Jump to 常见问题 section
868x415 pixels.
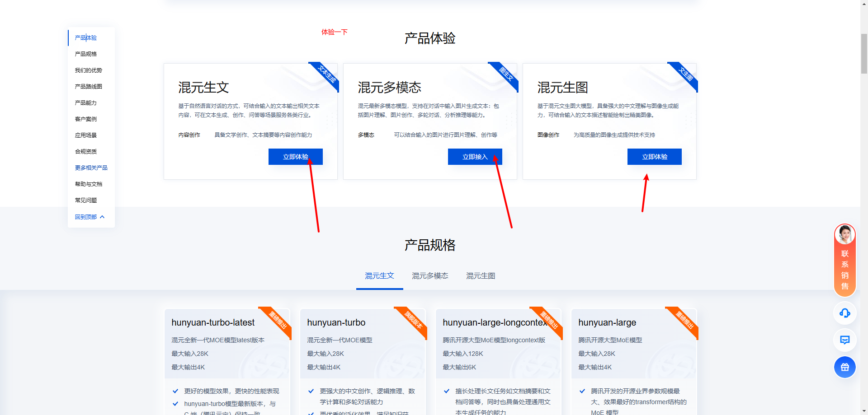[86, 201]
